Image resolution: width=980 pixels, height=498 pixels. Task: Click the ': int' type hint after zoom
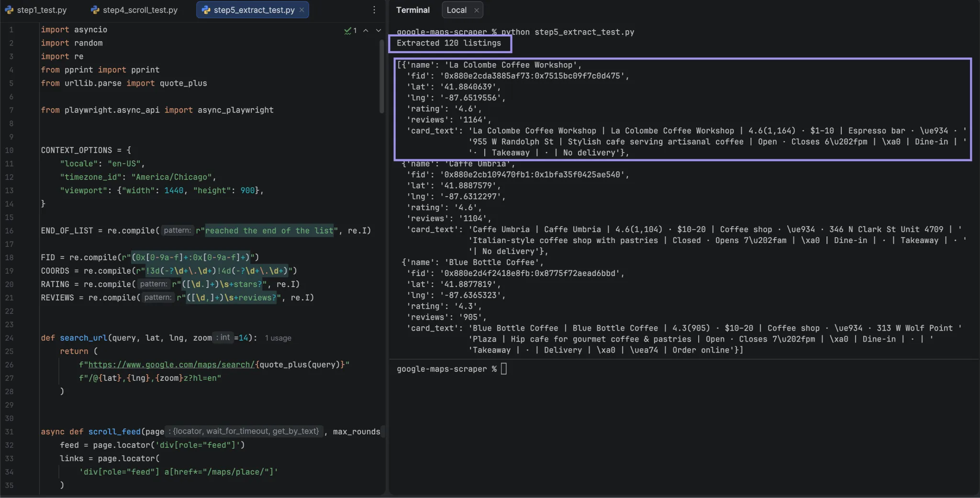click(x=223, y=338)
